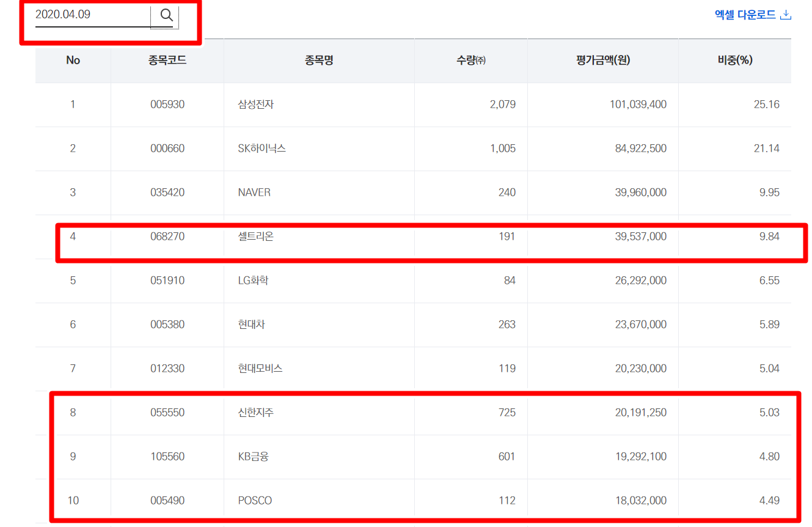Select stock name 신한지주
The height and width of the screenshot is (527, 812).
[x=256, y=413]
